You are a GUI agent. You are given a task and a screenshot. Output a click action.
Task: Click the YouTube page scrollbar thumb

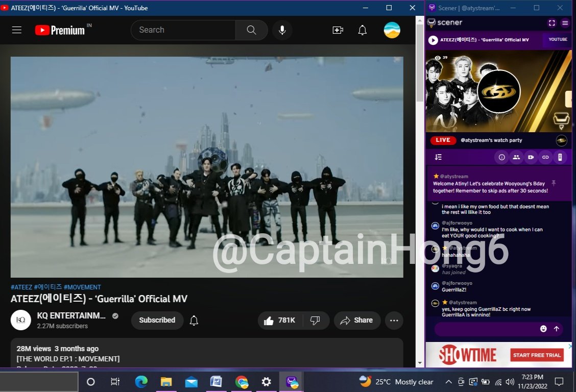420,63
